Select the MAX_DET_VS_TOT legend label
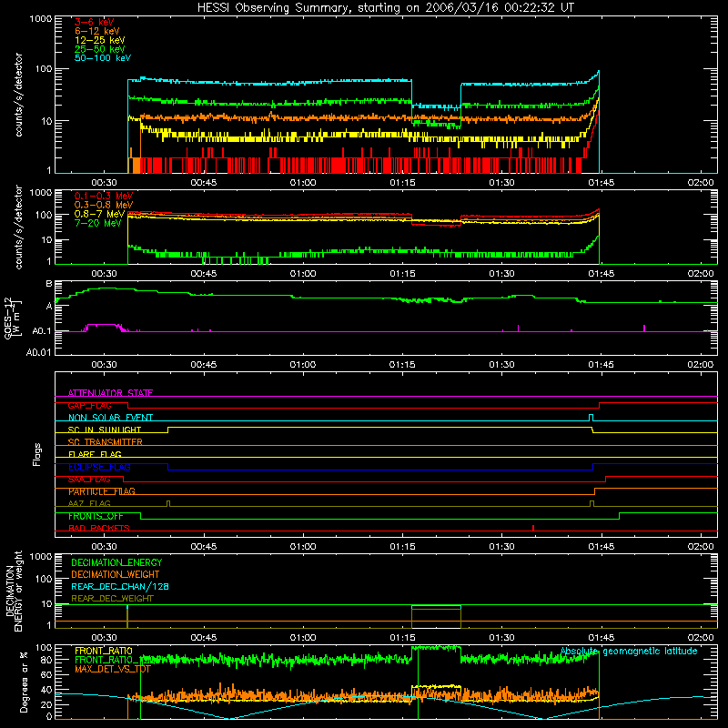 [113, 669]
